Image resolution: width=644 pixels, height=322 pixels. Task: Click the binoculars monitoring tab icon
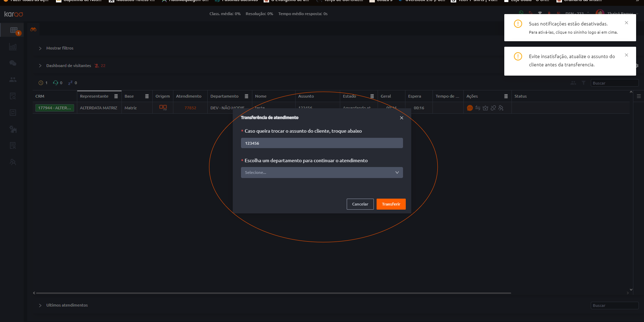tap(33, 30)
